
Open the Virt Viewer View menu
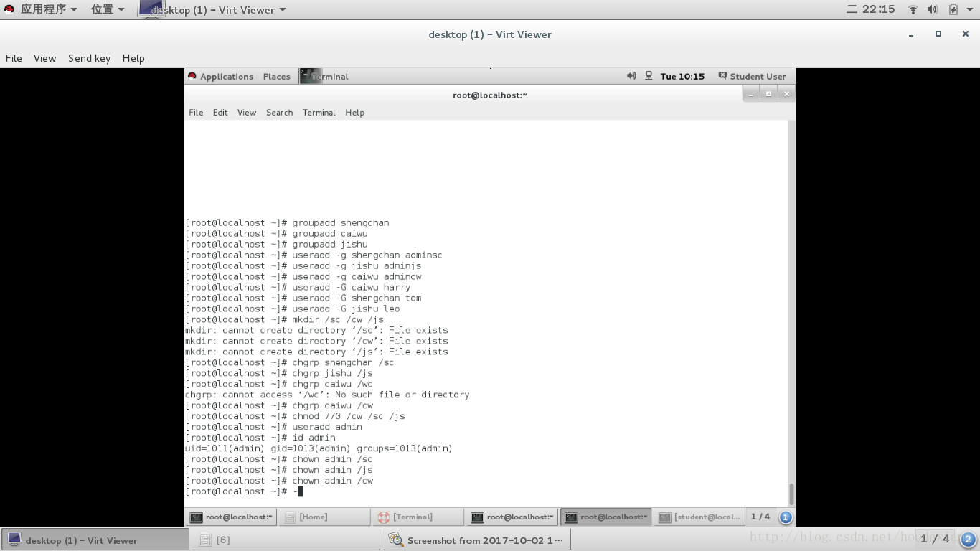(x=44, y=58)
